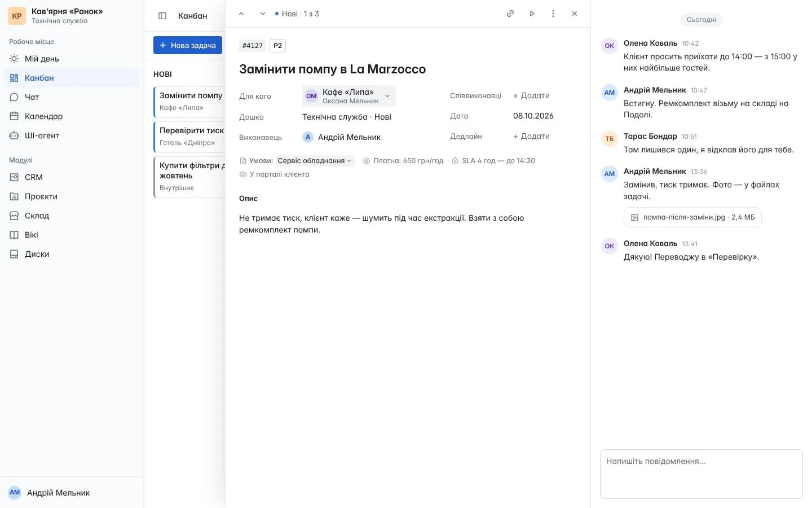
Task: Focus the Напишіть повідомлення message box
Action: (701, 474)
